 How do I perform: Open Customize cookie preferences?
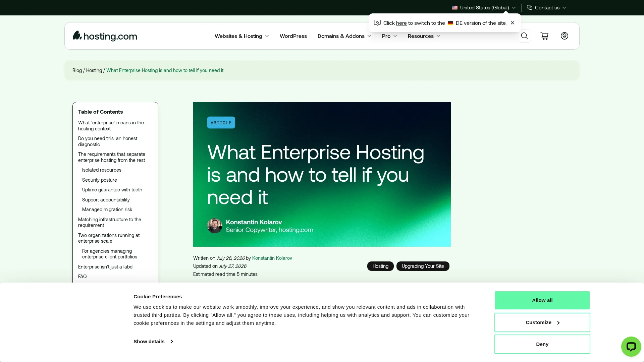542,322
